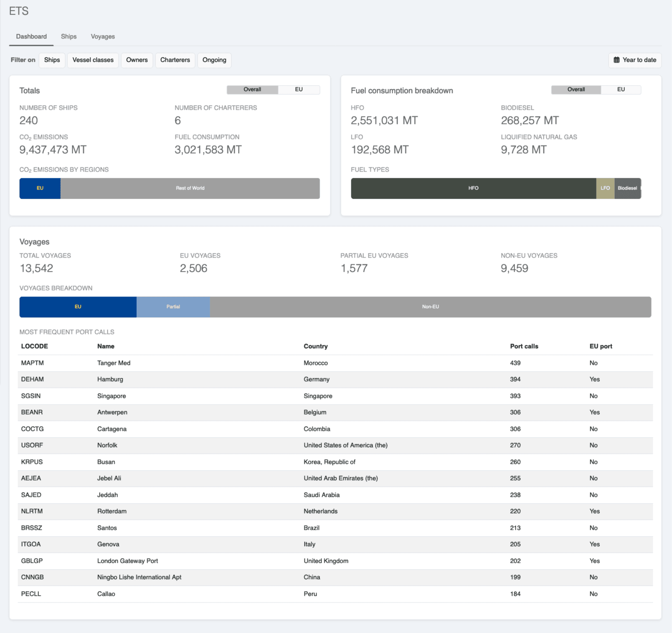
Task: Click the LFO fuel type bar segment
Action: click(x=605, y=188)
